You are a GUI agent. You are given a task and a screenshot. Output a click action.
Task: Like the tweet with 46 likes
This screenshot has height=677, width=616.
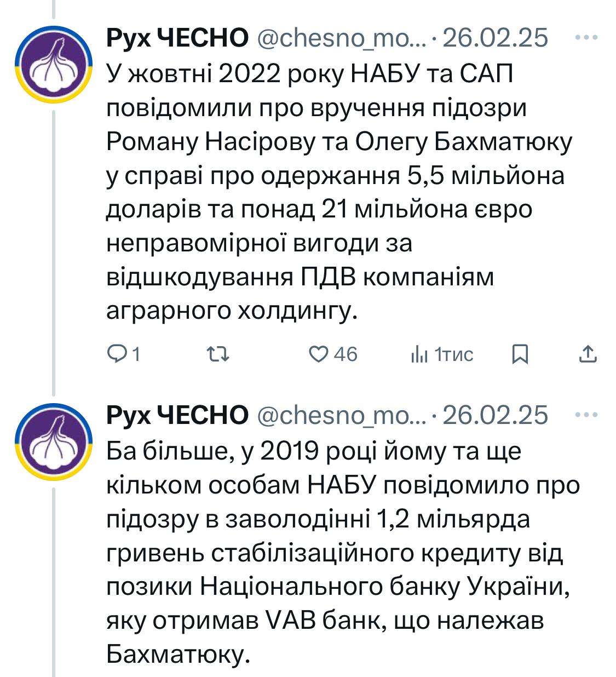point(318,354)
